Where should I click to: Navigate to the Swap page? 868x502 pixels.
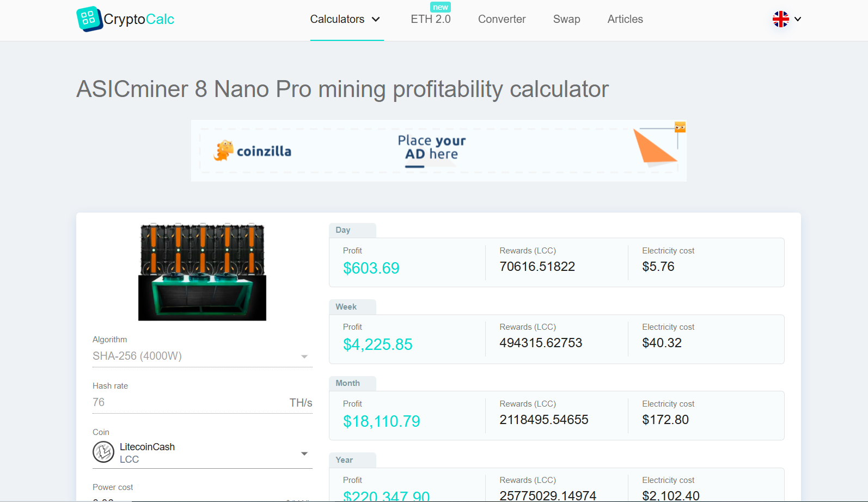coord(566,20)
